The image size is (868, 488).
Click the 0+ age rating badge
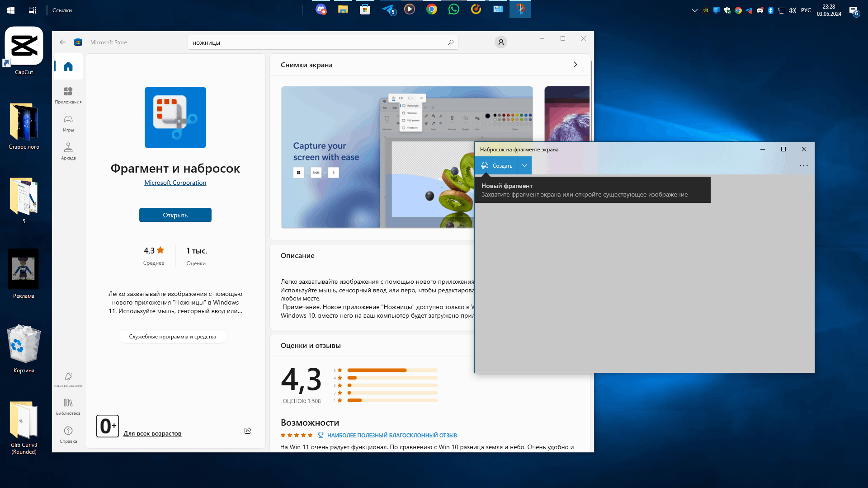point(108,426)
